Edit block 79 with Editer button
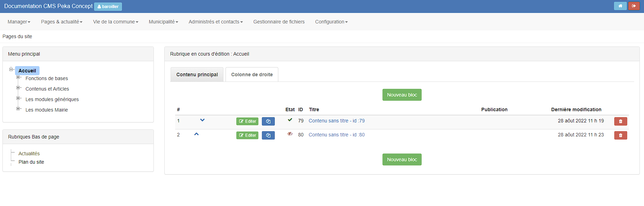Image resolution: width=644 pixels, height=206 pixels. (x=248, y=121)
